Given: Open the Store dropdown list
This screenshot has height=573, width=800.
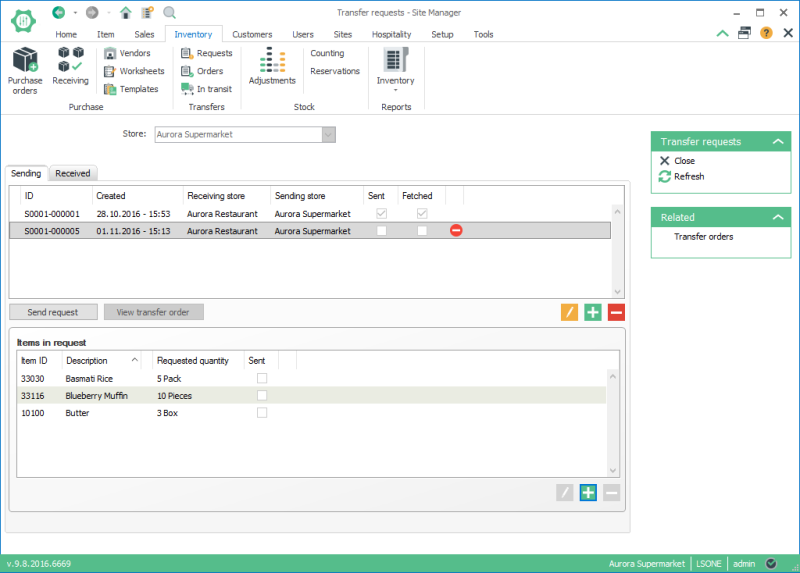Looking at the screenshot, I should [x=329, y=135].
